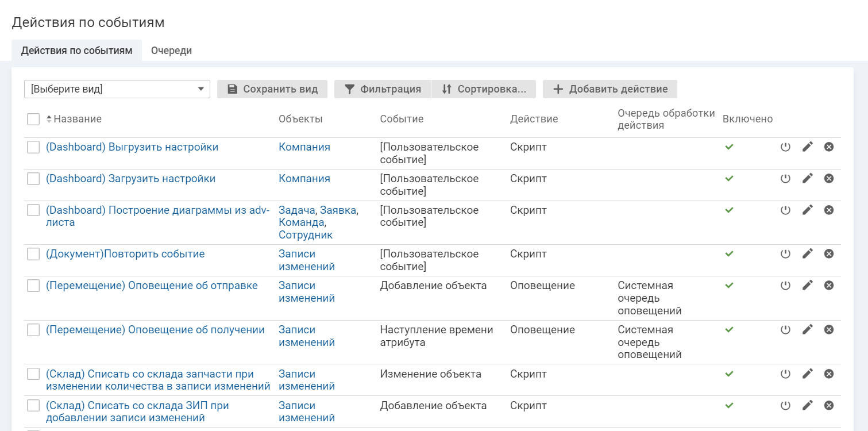The width and height of the screenshot is (868, 431).
Task: Open the Сортировка options
Action: click(484, 89)
